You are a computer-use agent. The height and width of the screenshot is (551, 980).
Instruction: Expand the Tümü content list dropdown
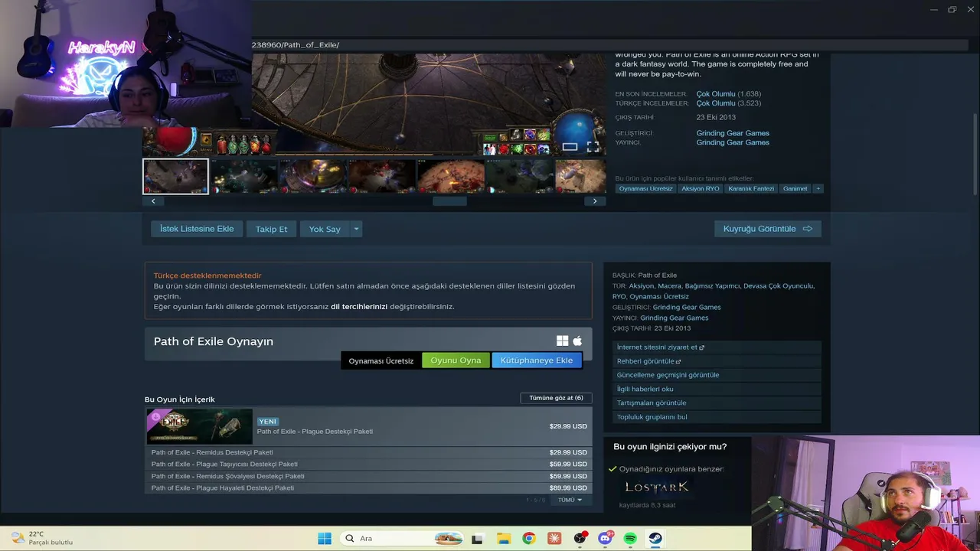pyautogui.click(x=570, y=500)
